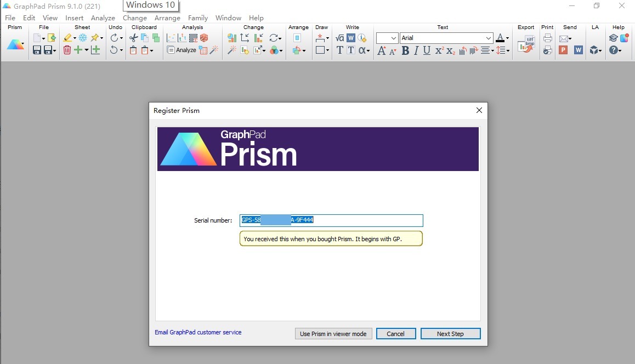Click the insert info constant icon
The image size is (635, 364).
(362, 38)
